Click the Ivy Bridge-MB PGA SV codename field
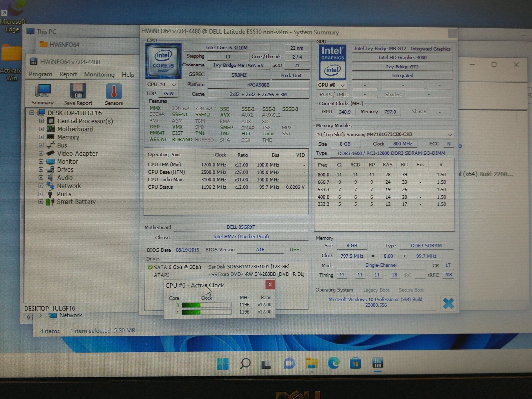 [238, 65]
